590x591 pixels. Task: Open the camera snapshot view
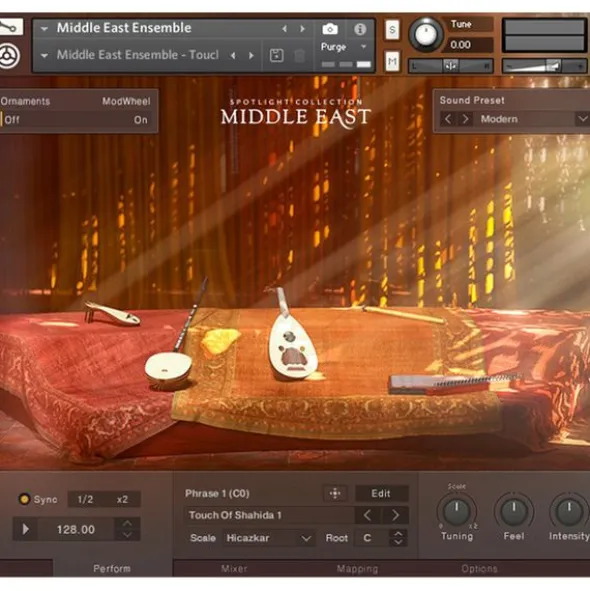click(330, 29)
